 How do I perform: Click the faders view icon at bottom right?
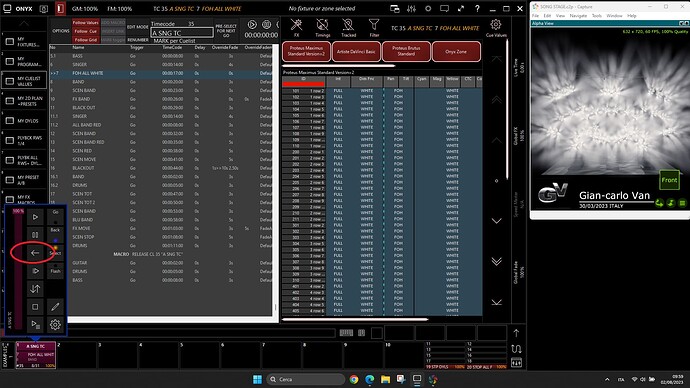coord(517,363)
